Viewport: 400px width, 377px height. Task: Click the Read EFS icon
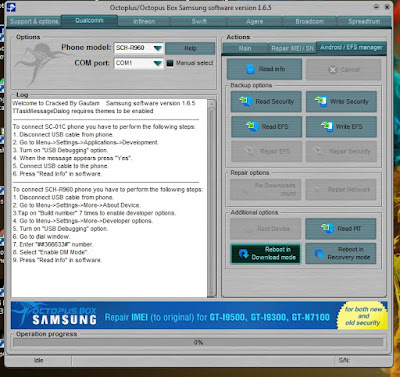pyautogui.click(x=252, y=126)
